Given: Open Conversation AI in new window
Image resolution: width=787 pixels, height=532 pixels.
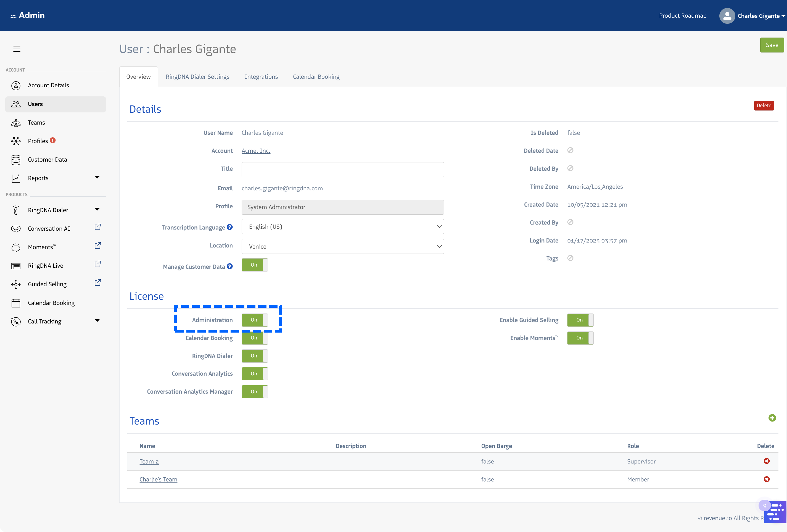Looking at the screenshot, I should click(97, 227).
